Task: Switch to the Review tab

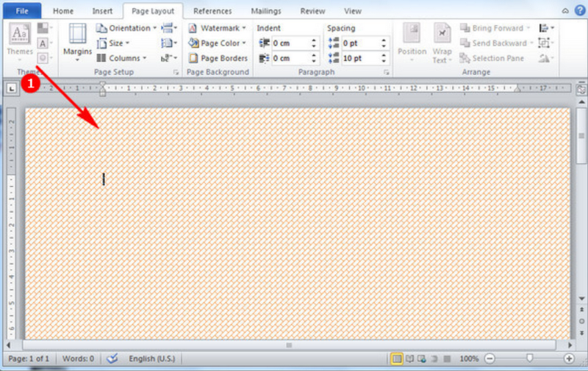Action: tap(313, 11)
